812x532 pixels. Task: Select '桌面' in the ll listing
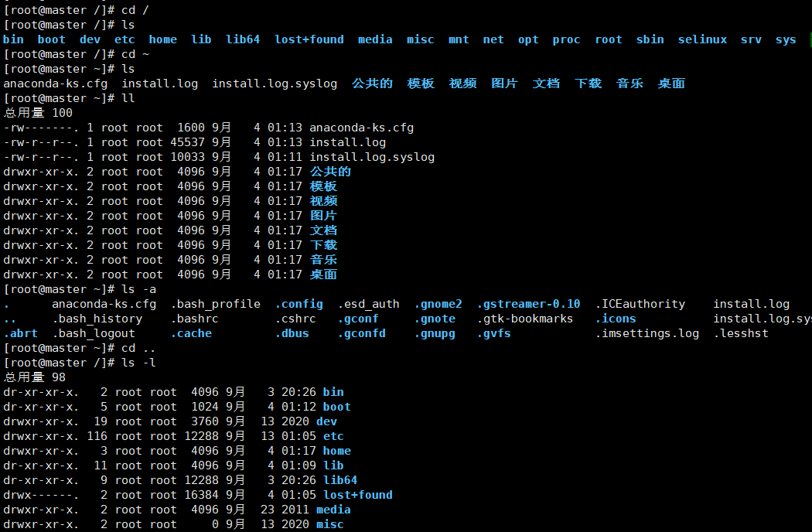(x=323, y=275)
